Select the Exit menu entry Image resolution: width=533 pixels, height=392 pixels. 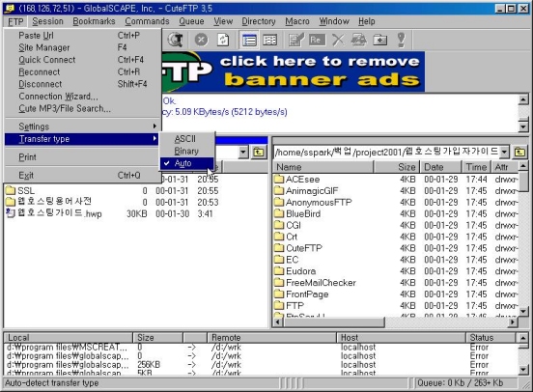coord(81,176)
